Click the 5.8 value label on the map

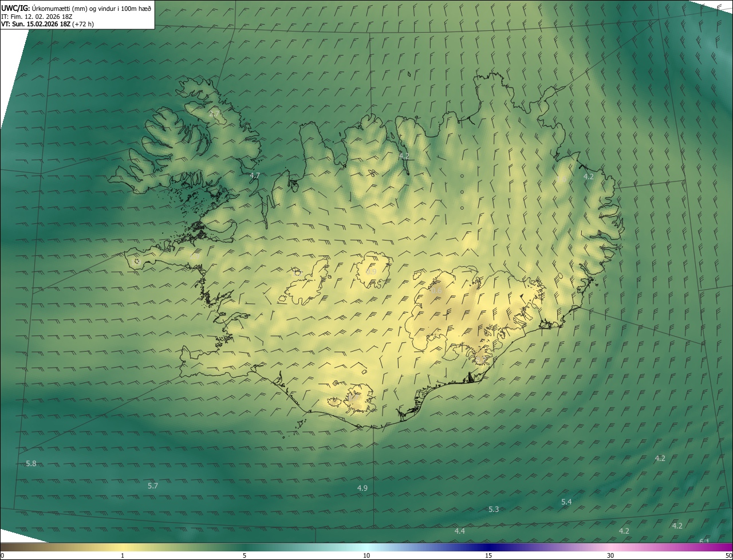point(31,463)
